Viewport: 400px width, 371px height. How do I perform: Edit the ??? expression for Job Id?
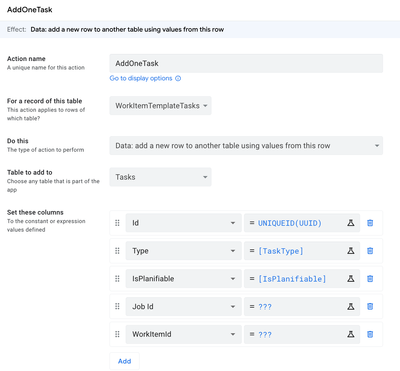[265, 306]
